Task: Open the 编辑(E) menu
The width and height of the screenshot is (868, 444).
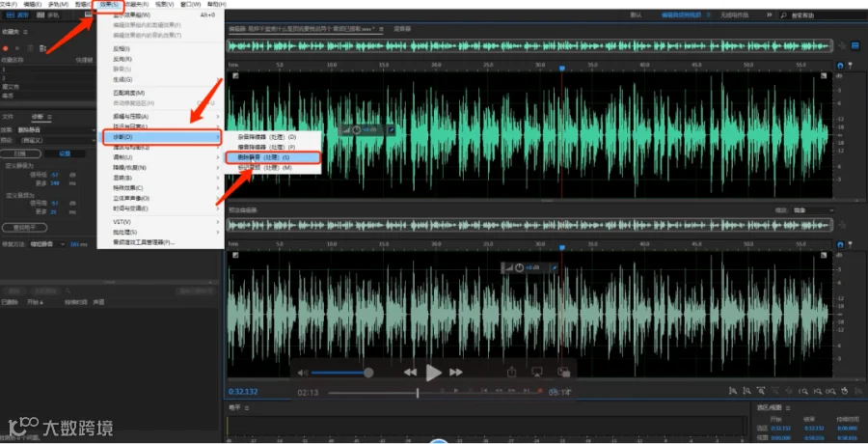Action: tap(33, 4)
